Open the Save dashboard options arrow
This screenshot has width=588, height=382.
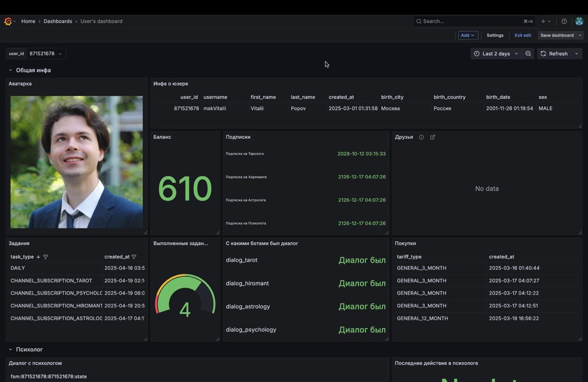[580, 35]
